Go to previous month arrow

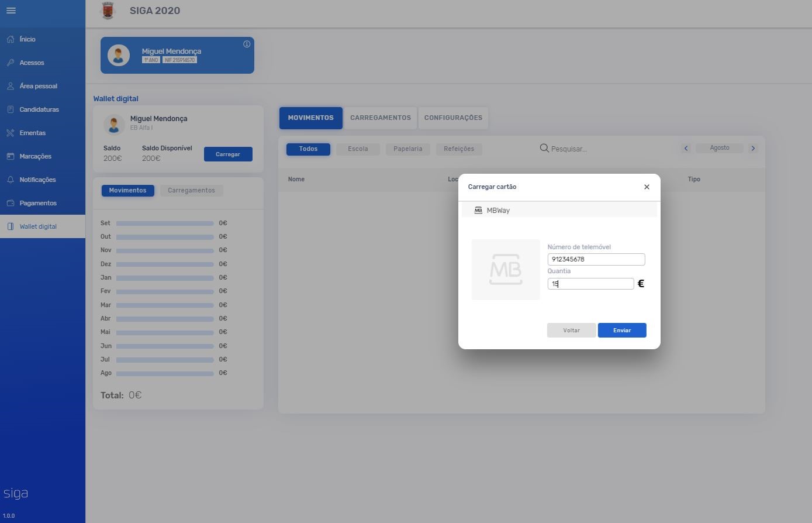(x=686, y=149)
